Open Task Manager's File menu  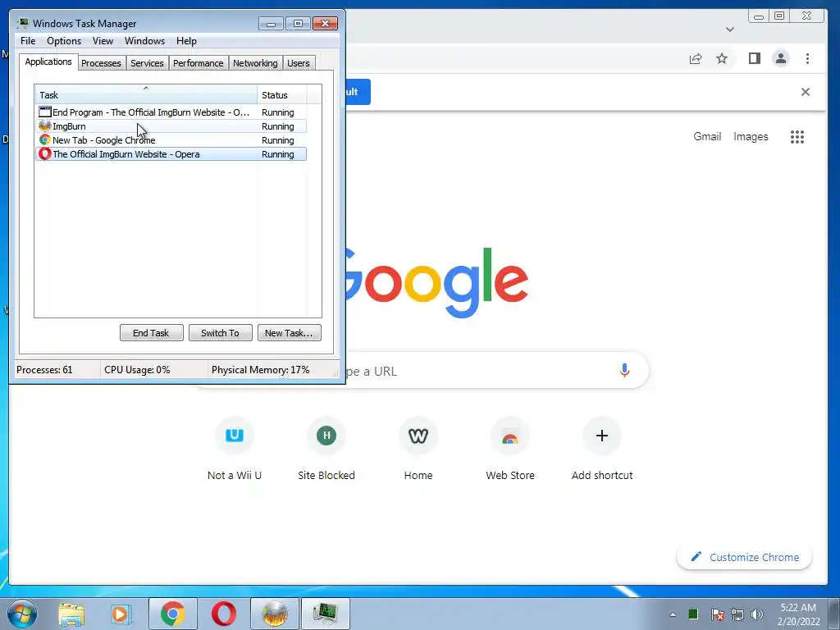(28, 41)
